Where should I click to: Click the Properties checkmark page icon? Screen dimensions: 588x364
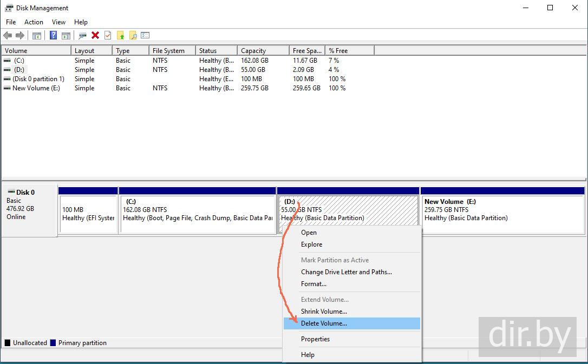pyautogui.click(x=108, y=36)
